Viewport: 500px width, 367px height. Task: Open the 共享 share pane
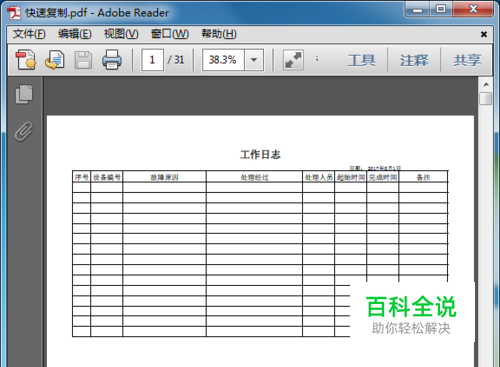click(467, 60)
